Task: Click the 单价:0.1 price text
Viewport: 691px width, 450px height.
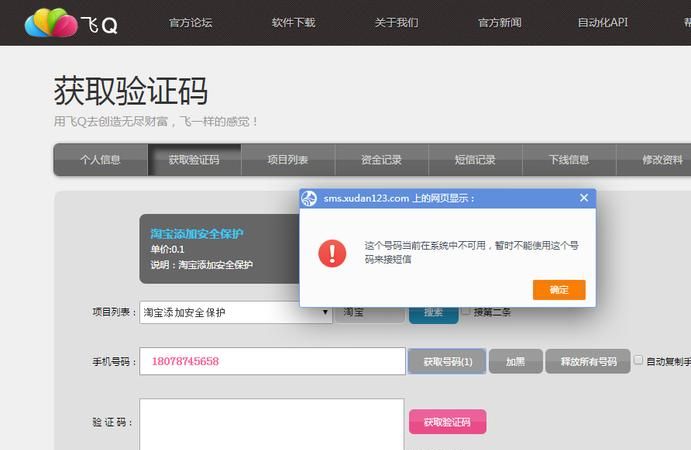Action: tap(167, 249)
